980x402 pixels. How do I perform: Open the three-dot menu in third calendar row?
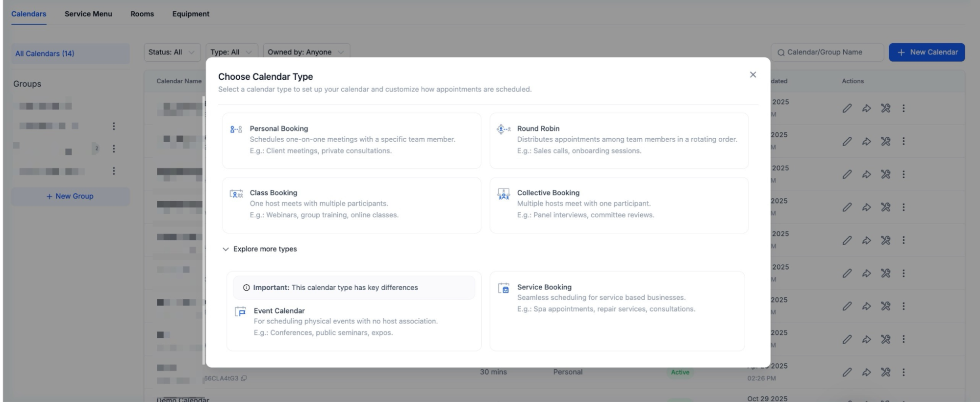[903, 175]
